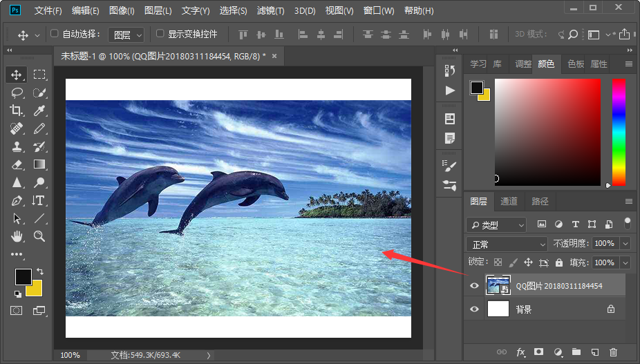This screenshot has height=364, width=640.
Task: Create a new layer group folder
Action: point(576,352)
